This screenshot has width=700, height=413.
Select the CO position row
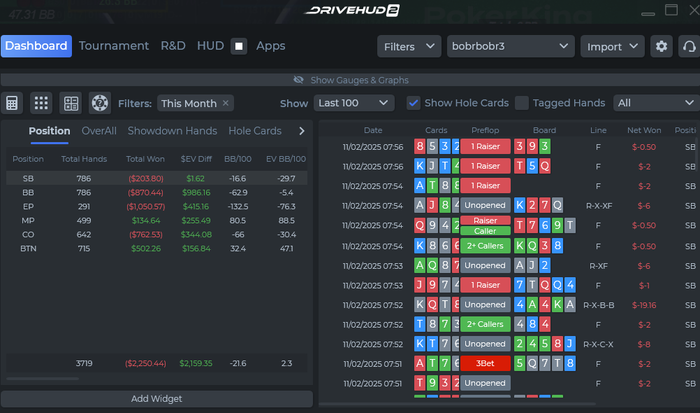coord(157,234)
